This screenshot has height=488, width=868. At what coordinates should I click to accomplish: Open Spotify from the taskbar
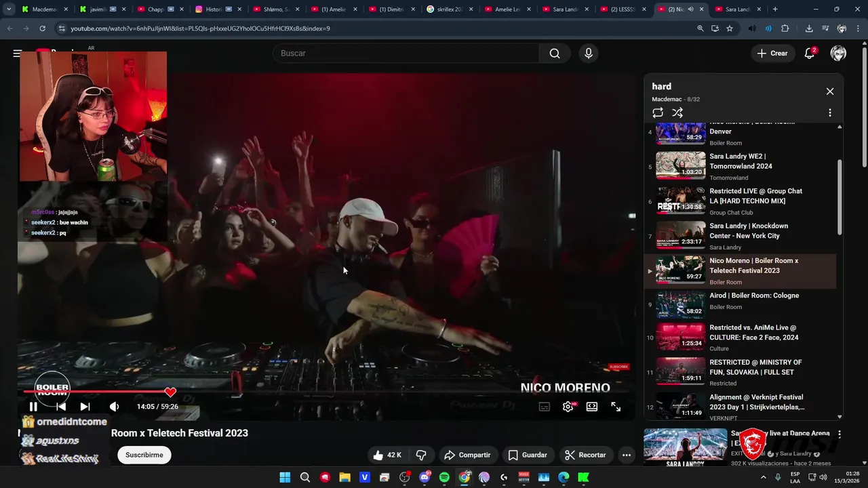click(444, 477)
